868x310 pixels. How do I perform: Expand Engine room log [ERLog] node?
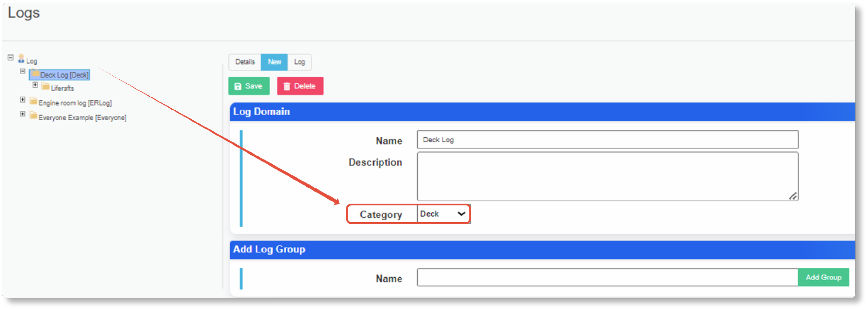pyautogui.click(x=23, y=99)
